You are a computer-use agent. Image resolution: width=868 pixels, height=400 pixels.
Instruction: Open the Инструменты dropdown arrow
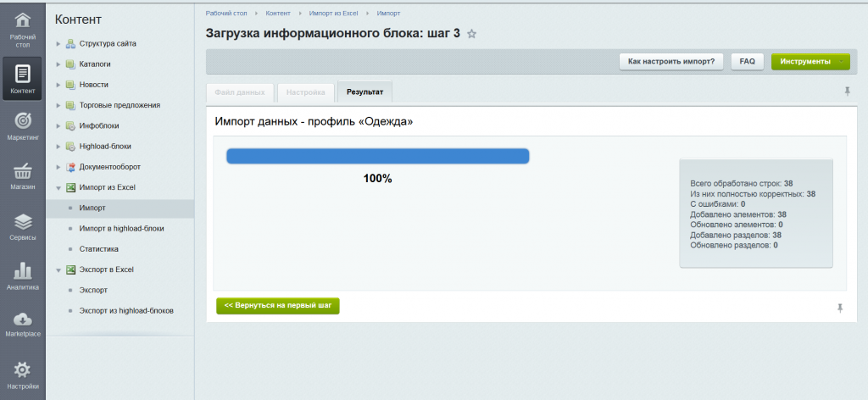pyautogui.click(x=840, y=62)
